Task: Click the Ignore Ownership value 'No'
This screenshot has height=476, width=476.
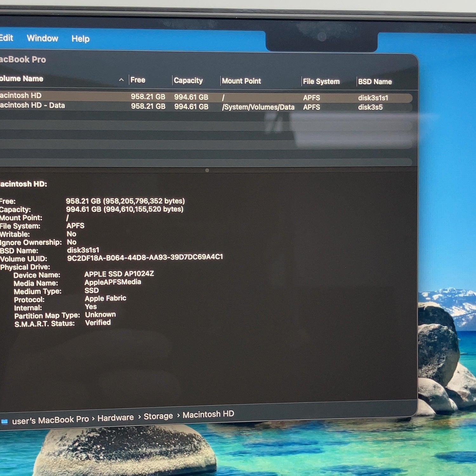Action: coord(72,242)
